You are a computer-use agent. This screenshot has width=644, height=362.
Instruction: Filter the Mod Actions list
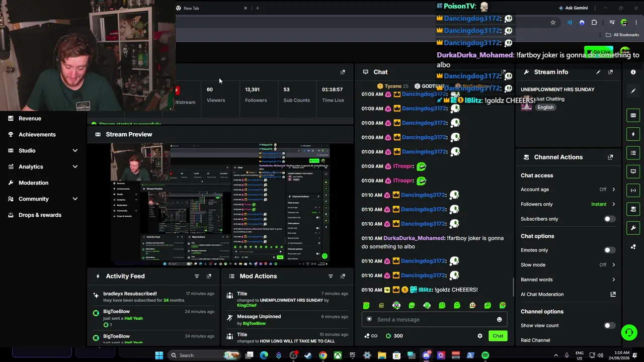pyautogui.click(x=331, y=276)
